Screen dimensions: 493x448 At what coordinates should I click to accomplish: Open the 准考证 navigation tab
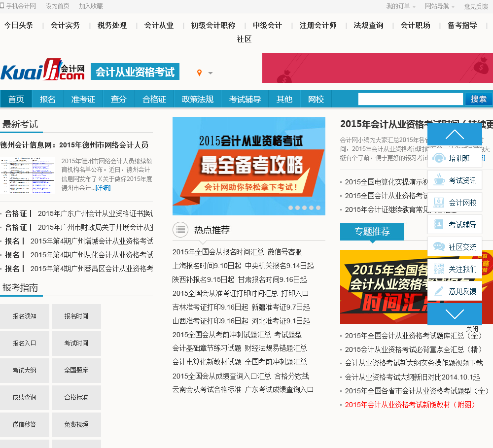coord(83,100)
